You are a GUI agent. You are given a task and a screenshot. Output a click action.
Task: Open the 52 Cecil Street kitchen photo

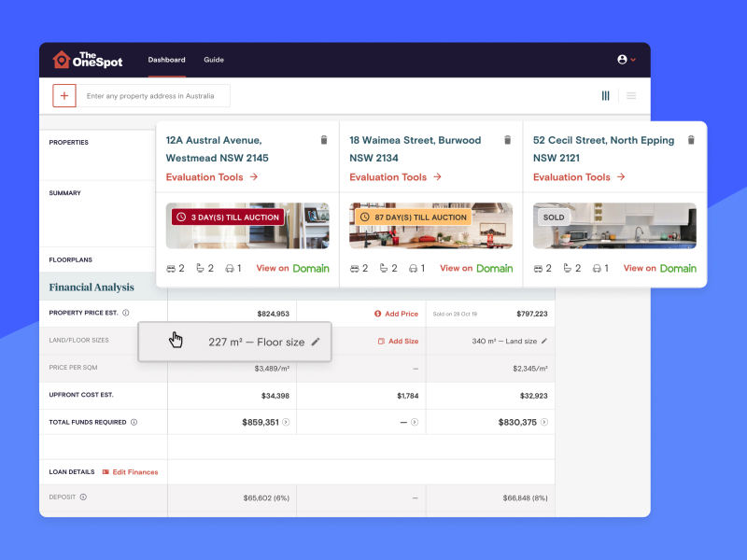pyautogui.click(x=614, y=226)
